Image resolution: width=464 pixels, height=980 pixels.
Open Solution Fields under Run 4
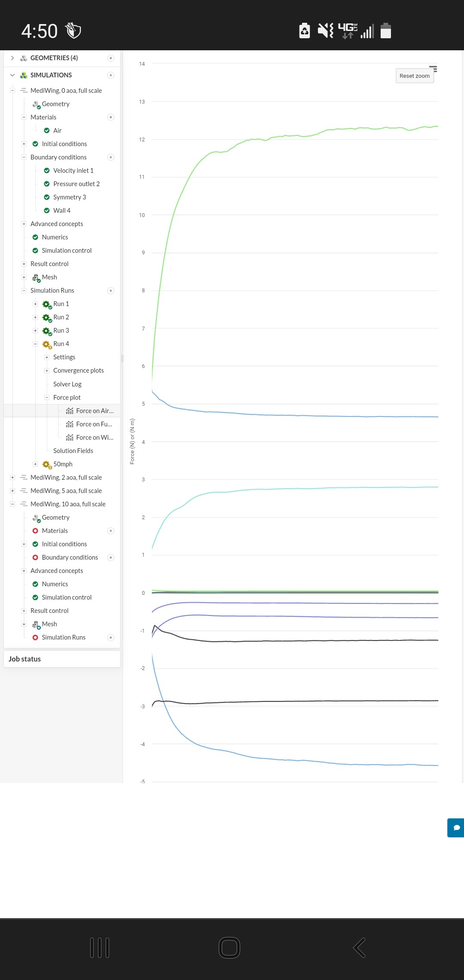pos(73,451)
